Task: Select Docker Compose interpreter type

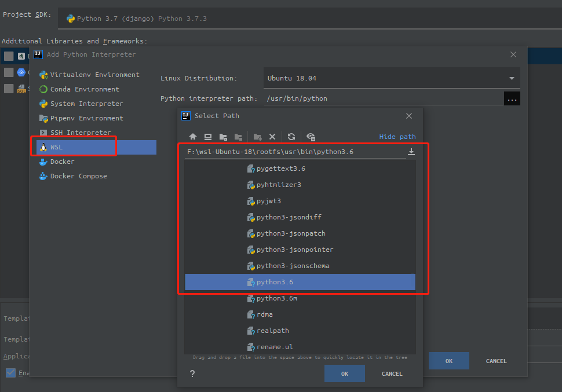Action: click(78, 176)
